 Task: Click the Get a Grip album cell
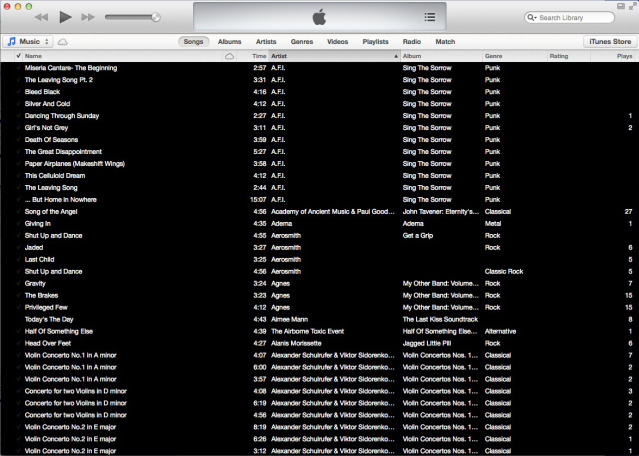click(418, 236)
